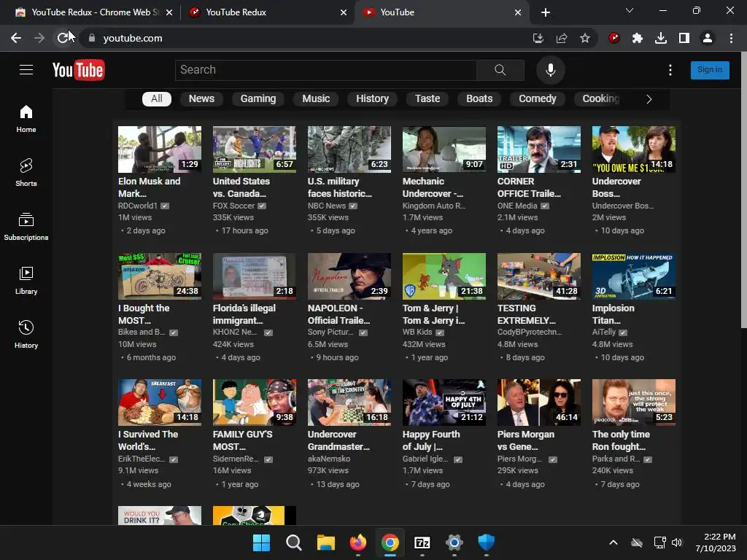Select the News filter chip
Screen dimensions: 747x560
pos(201,98)
